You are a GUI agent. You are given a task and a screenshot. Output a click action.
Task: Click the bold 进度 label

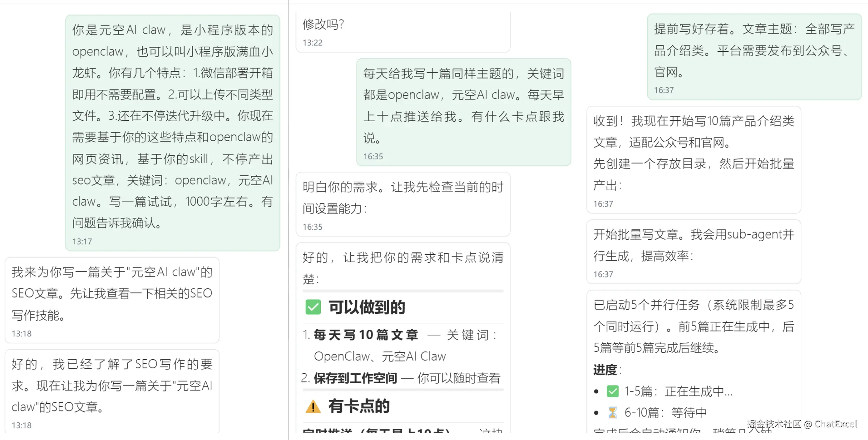(x=605, y=370)
